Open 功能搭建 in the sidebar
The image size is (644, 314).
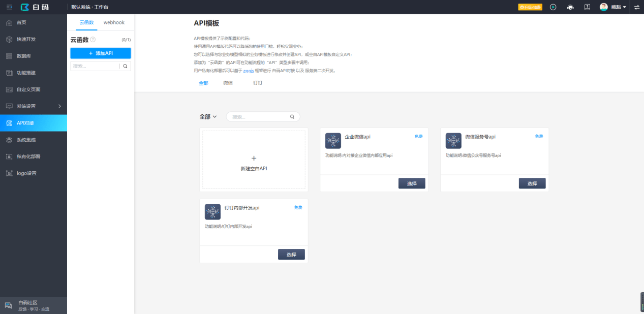click(34, 73)
